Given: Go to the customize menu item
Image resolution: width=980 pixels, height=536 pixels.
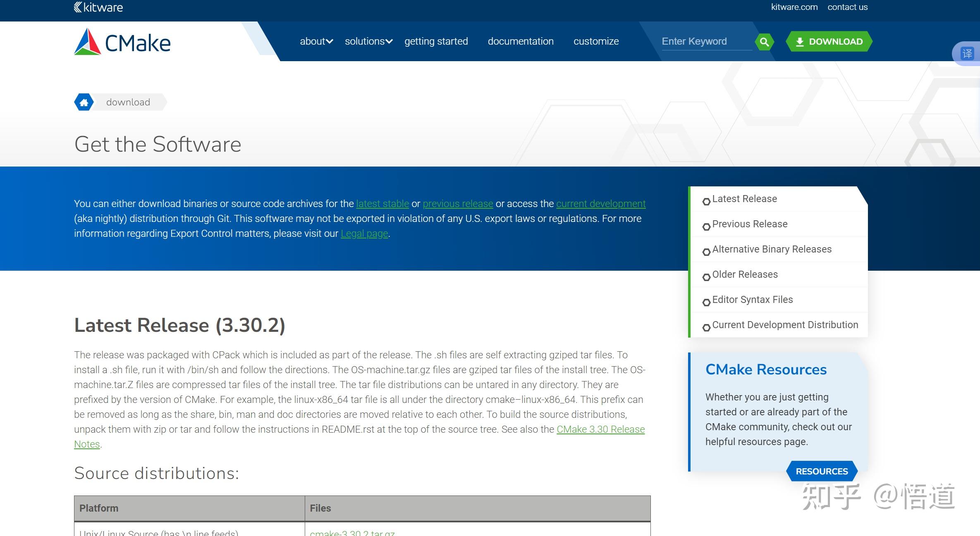Looking at the screenshot, I should point(596,41).
